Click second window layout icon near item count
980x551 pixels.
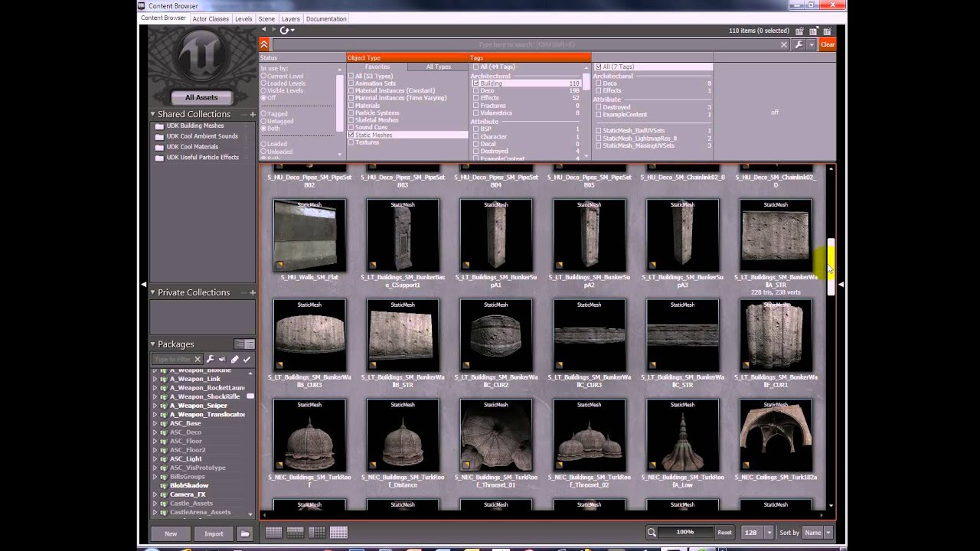coord(813,31)
